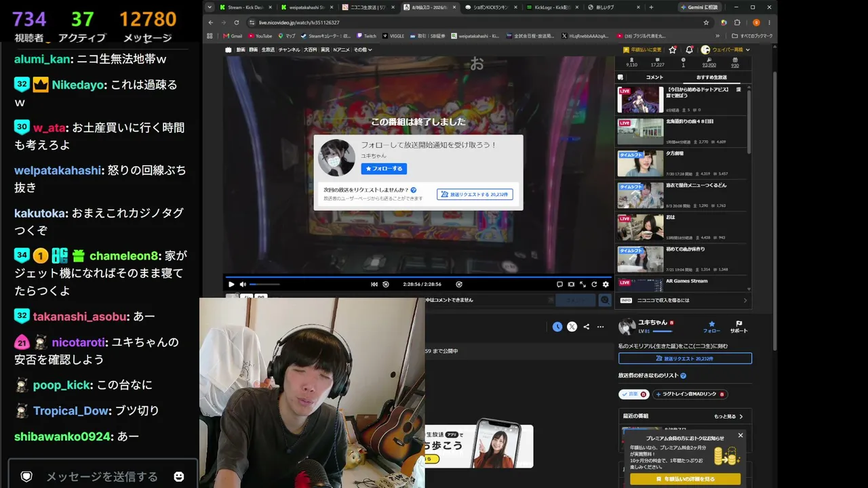Click the browser address bar URL
The image size is (868, 488).
point(299,22)
